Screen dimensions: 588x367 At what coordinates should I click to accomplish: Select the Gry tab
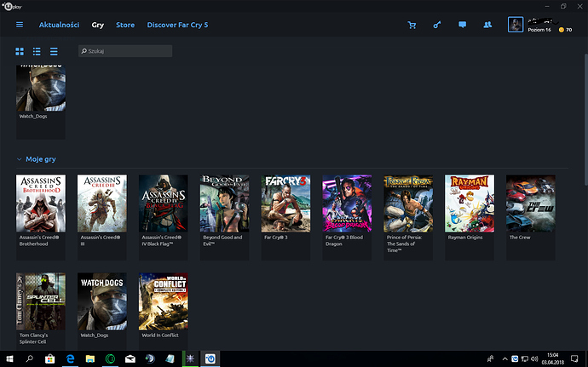[x=97, y=25]
